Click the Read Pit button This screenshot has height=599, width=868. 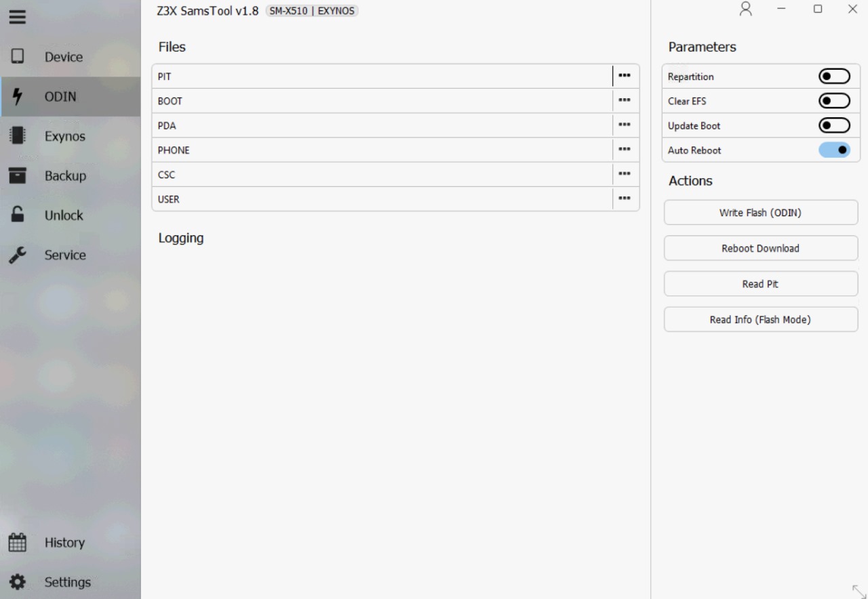point(760,284)
